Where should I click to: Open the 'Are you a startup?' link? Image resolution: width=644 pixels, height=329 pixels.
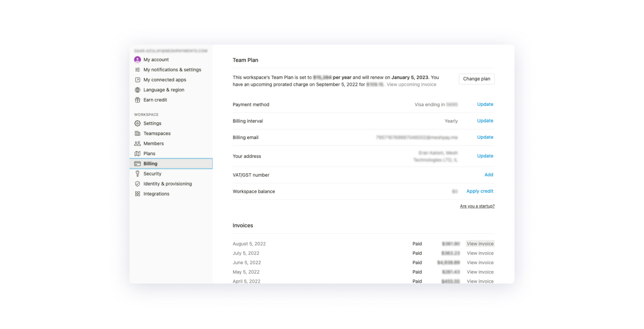477,206
